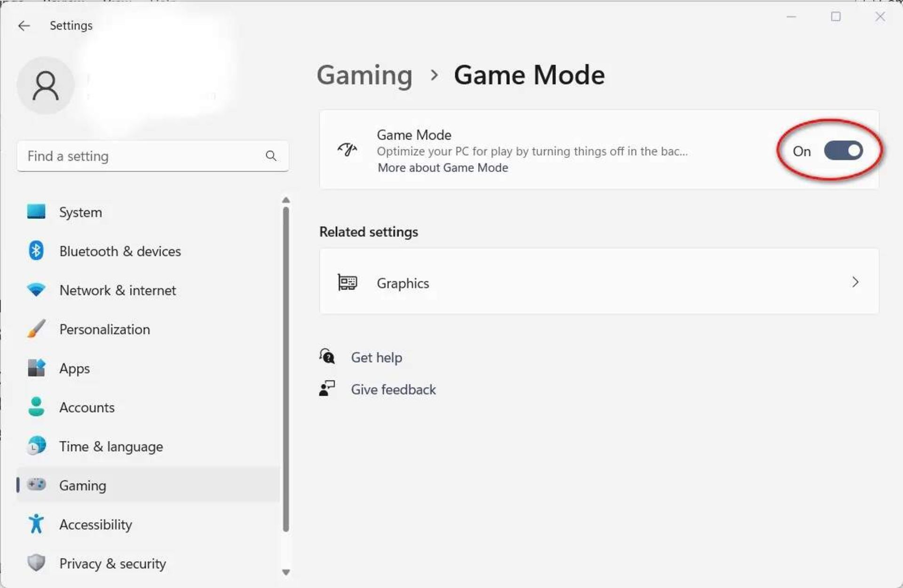Open the Get help link
The width and height of the screenshot is (903, 588).
pos(376,358)
